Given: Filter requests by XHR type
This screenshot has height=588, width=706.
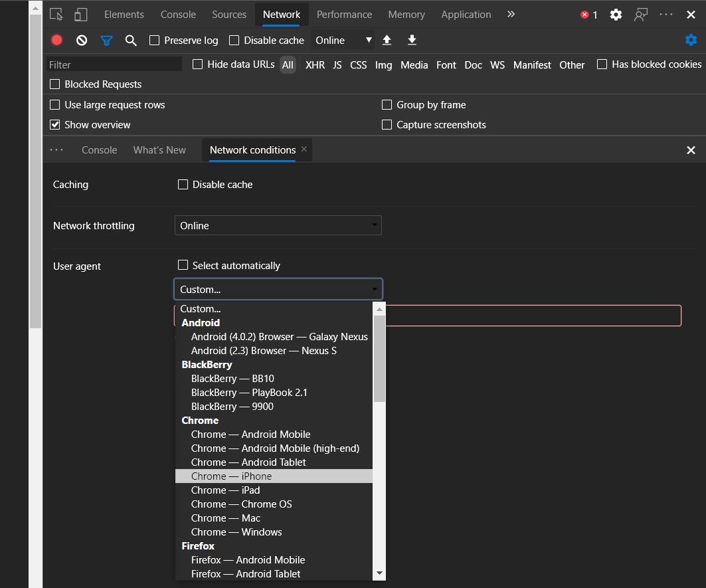Looking at the screenshot, I should pyautogui.click(x=315, y=65).
